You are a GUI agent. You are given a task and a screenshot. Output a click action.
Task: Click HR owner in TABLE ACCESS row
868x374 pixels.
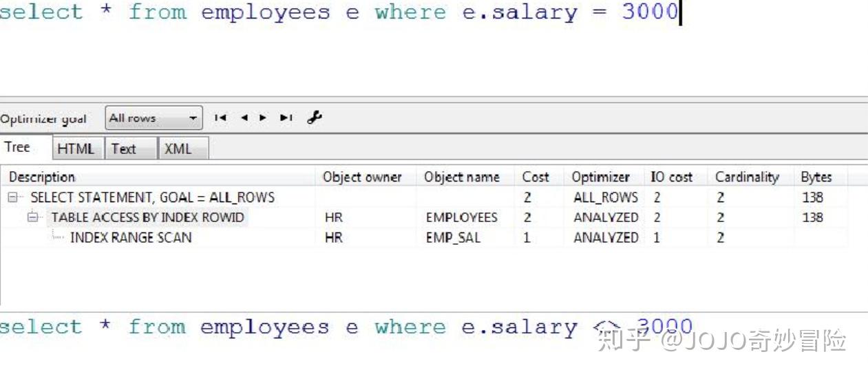point(334,217)
